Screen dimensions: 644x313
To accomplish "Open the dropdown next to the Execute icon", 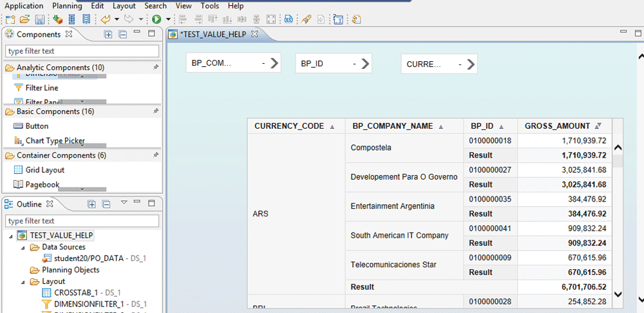I will pyautogui.click(x=168, y=19).
